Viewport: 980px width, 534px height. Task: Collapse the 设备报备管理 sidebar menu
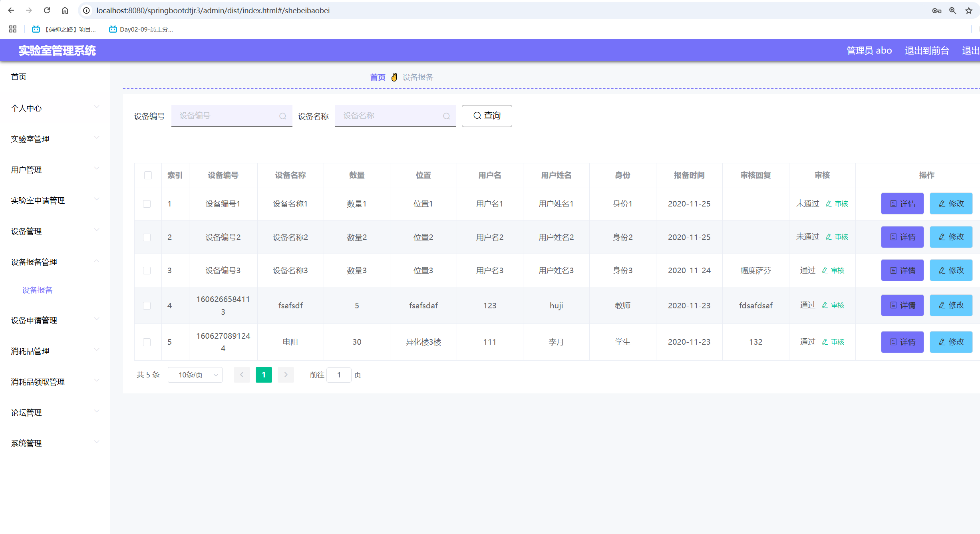pyautogui.click(x=55, y=262)
